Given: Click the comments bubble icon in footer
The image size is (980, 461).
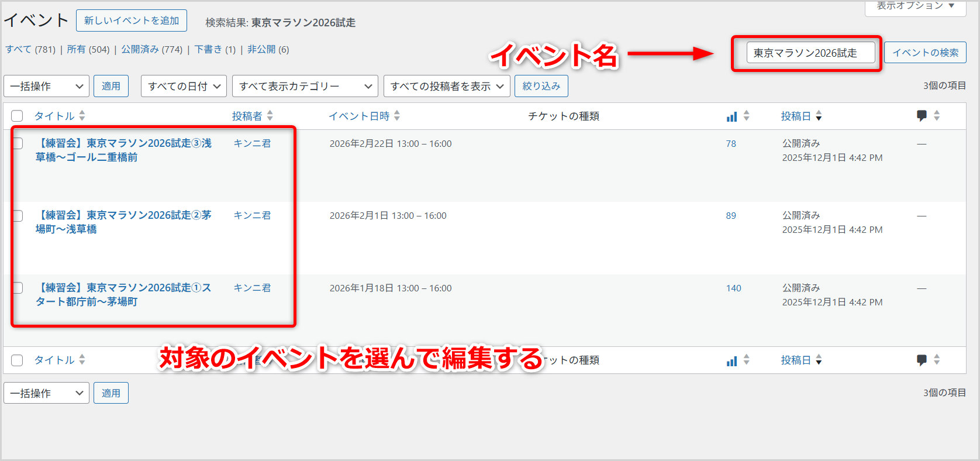Looking at the screenshot, I should pyautogui.click(x=922, y=360).
